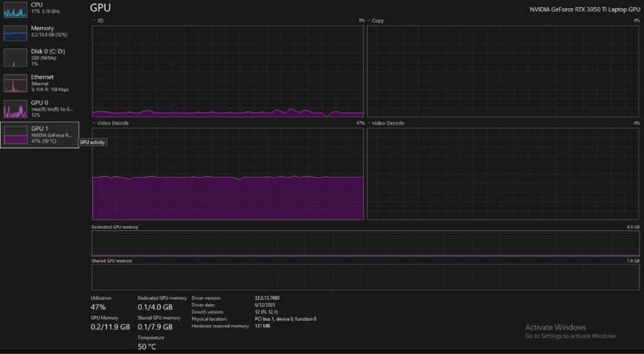This screenshot has width=644, height=354.
Task: Click the CPU 17% 3.19 GHz text
Action: (46, 12)
